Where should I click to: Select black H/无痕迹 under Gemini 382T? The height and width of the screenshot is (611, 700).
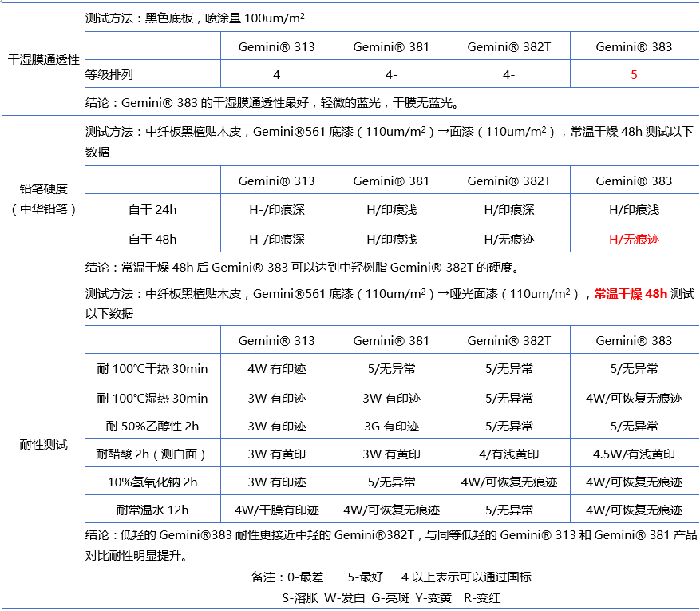coord(509,240)
